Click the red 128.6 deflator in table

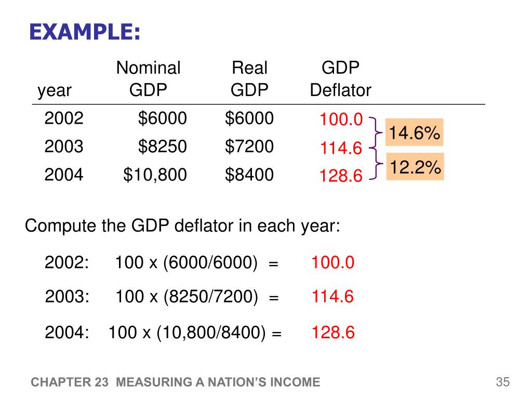(x=341, y=177)
